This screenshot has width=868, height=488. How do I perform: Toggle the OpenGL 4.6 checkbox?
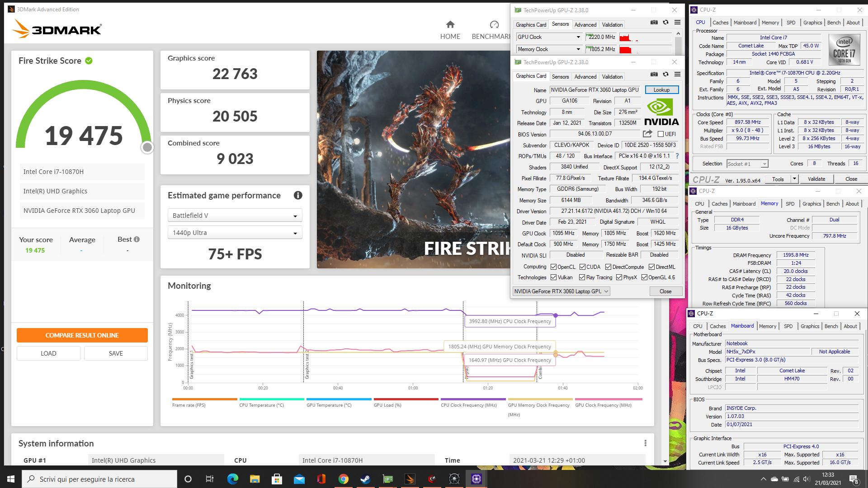click(644, 277)
